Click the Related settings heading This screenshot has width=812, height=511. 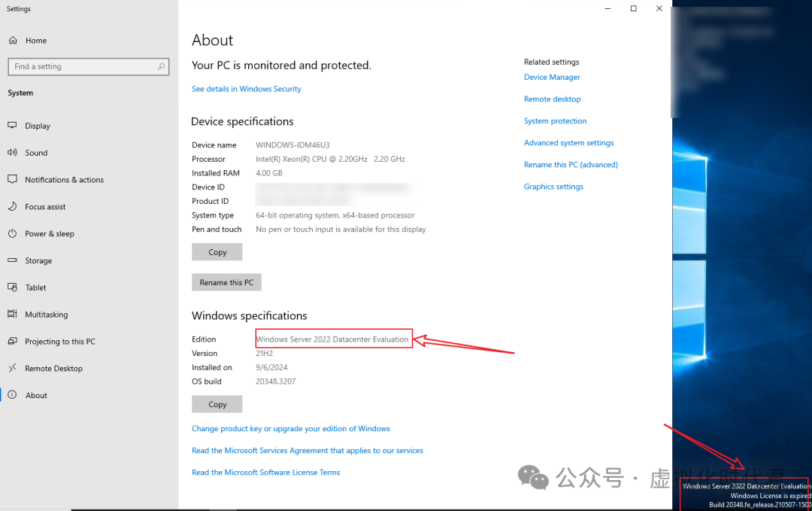click(552, 62)
